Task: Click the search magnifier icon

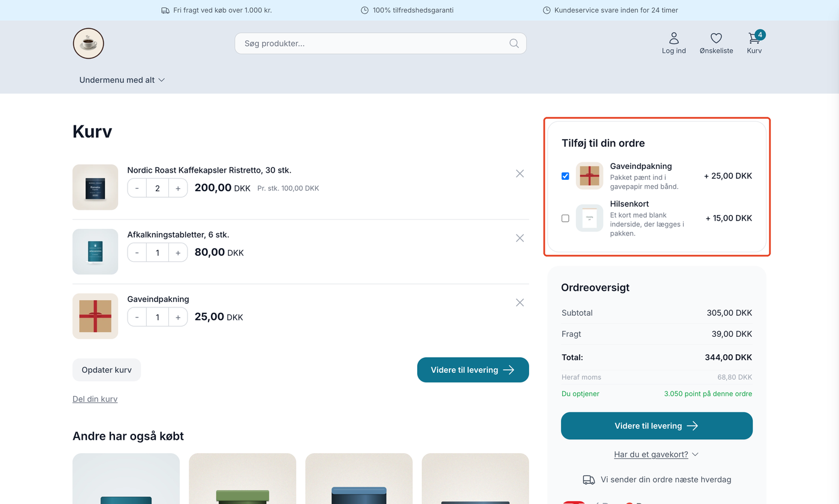Action: 514,43
